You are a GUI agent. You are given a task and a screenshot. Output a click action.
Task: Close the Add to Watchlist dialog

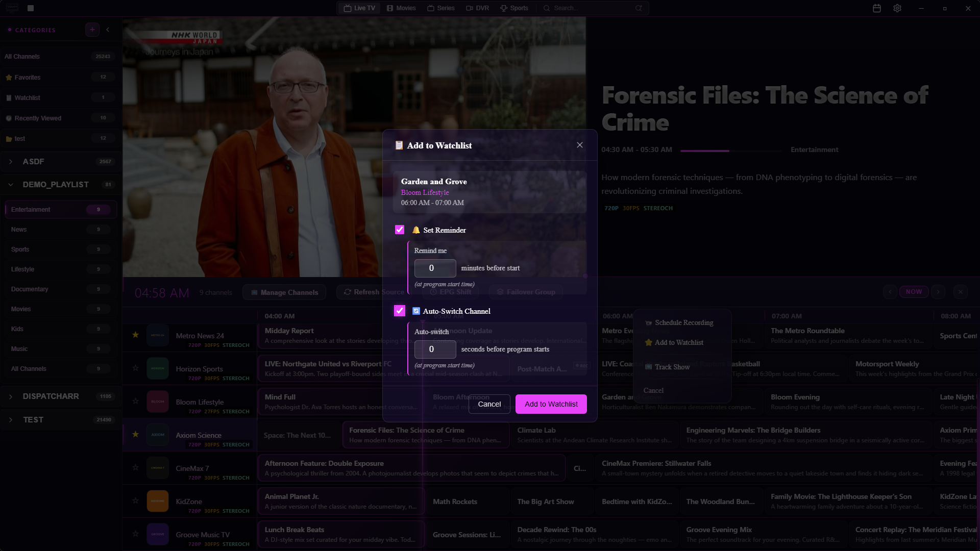pos(580,145)
